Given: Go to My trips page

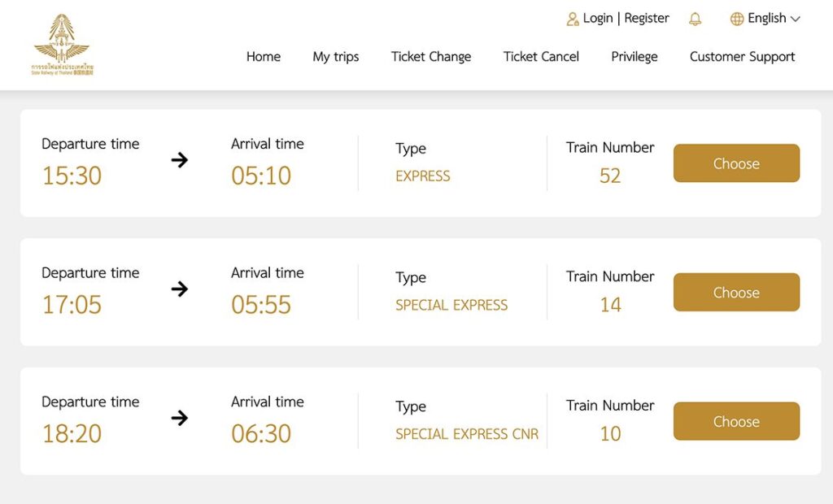Looking at the screenshot, I should (x=336, y=57).
